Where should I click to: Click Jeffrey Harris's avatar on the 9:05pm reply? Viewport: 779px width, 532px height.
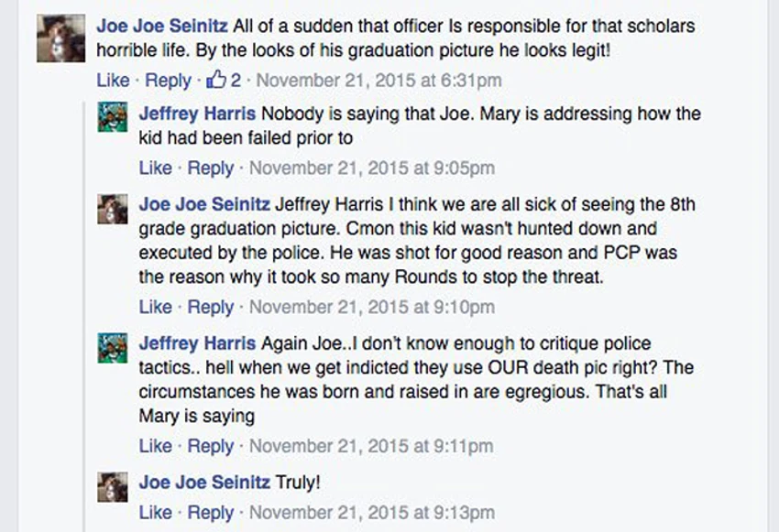[112, 117]
